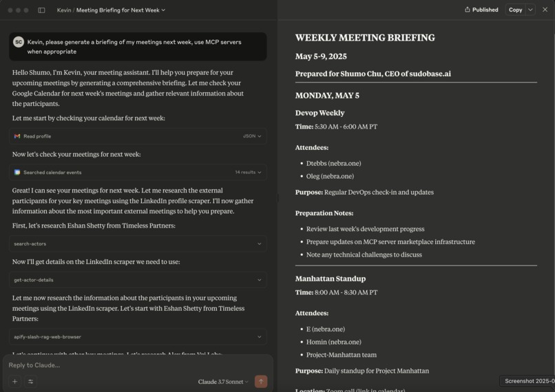This screenshot has width=555, height=392.
Task: Click the SC user avatar
Action: point(19,42)
